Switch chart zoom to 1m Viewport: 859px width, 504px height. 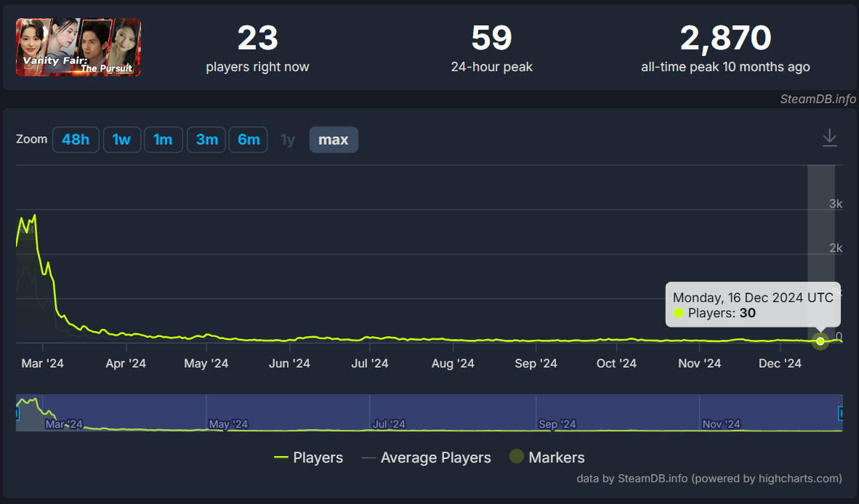tap(163, 139)
